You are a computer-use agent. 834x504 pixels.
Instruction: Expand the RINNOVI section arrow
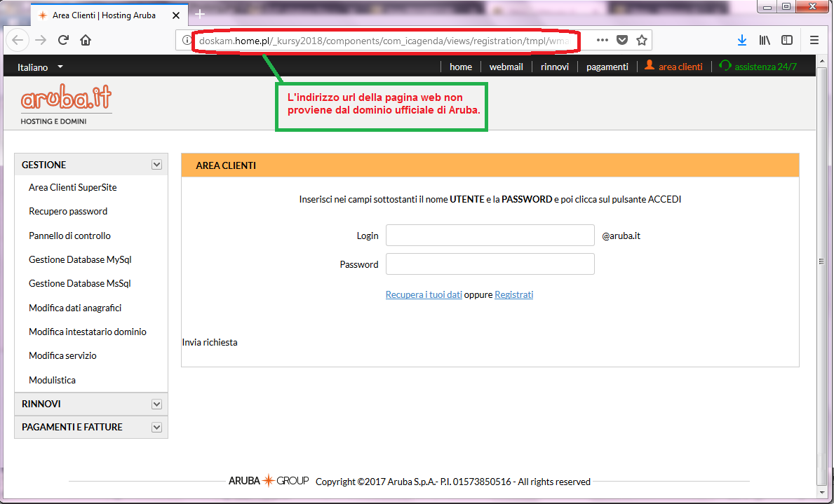[x=156, y=404]
